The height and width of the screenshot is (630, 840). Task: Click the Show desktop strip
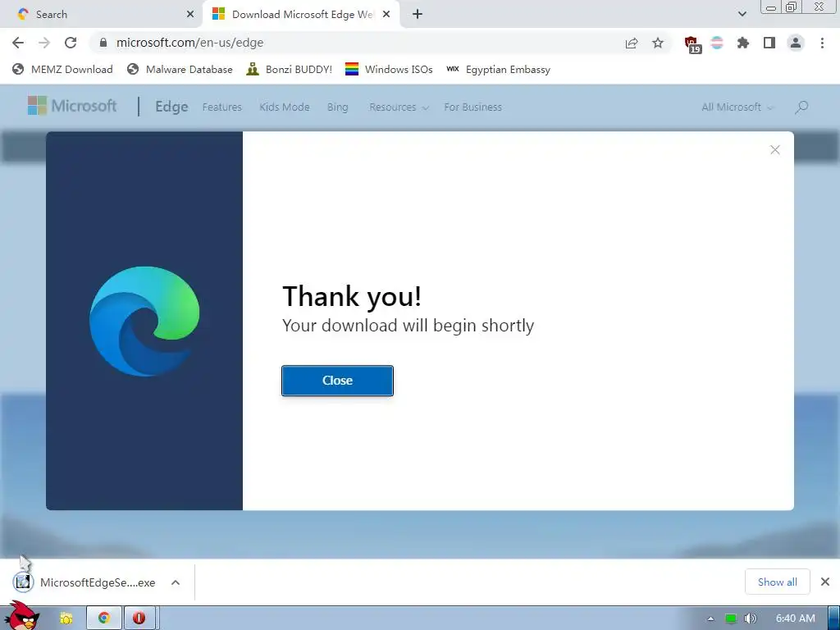click(x=833, y=619)
